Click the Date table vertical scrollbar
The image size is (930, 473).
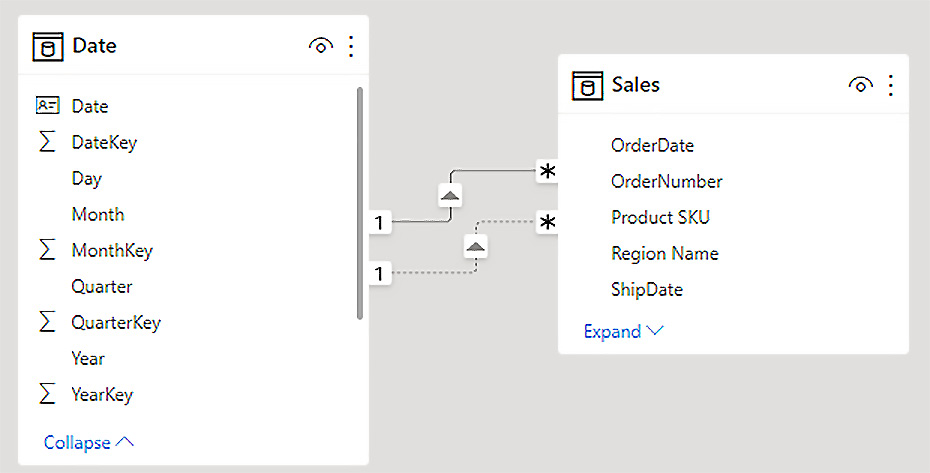[x=360, y=200]
